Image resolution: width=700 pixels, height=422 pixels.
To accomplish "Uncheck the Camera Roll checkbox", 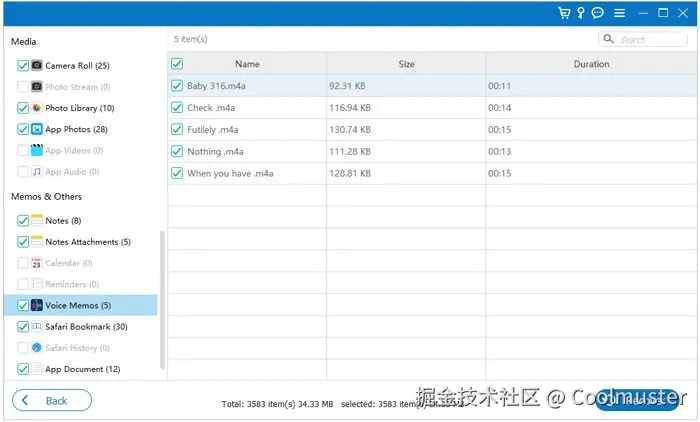I will (x=23, y=65).
